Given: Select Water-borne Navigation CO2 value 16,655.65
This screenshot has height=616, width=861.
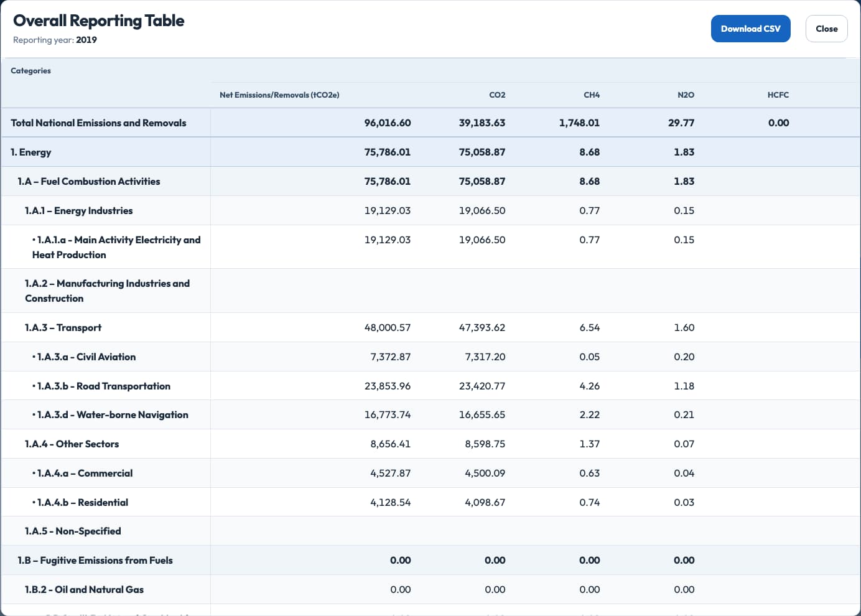Looking at the screenshot, I should [x=482, y=414].
